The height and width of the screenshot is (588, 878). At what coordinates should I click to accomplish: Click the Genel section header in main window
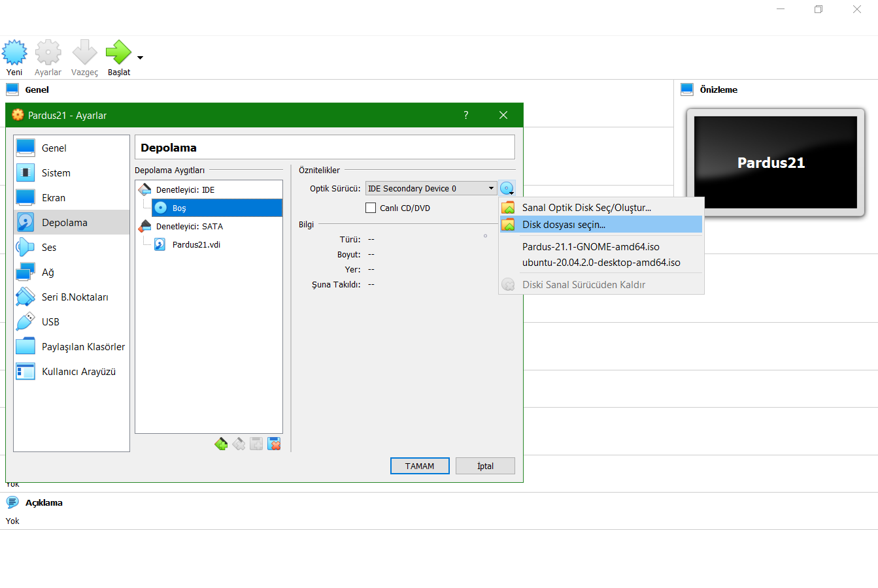click(x=37, y=90)
